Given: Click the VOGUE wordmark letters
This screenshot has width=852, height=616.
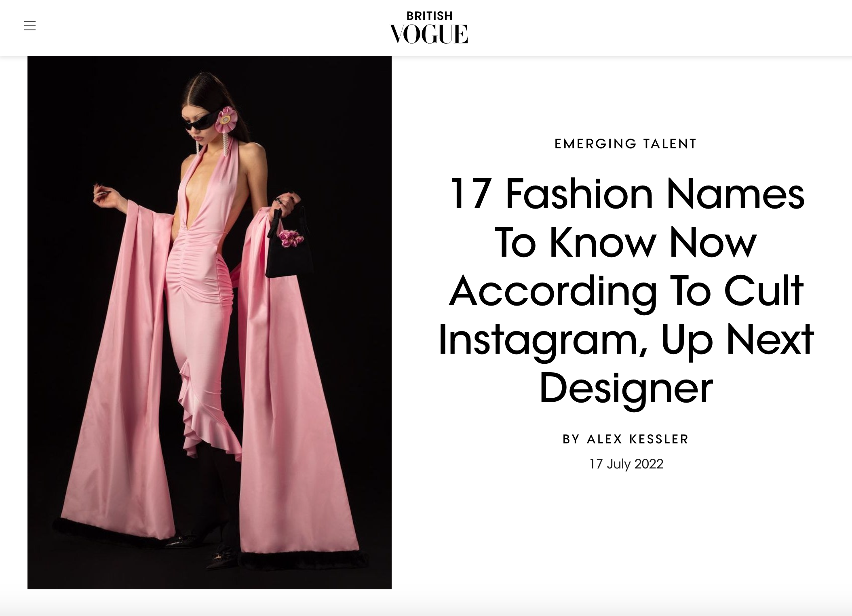Looking at the screenshot, I should click(x=428, y=34).
